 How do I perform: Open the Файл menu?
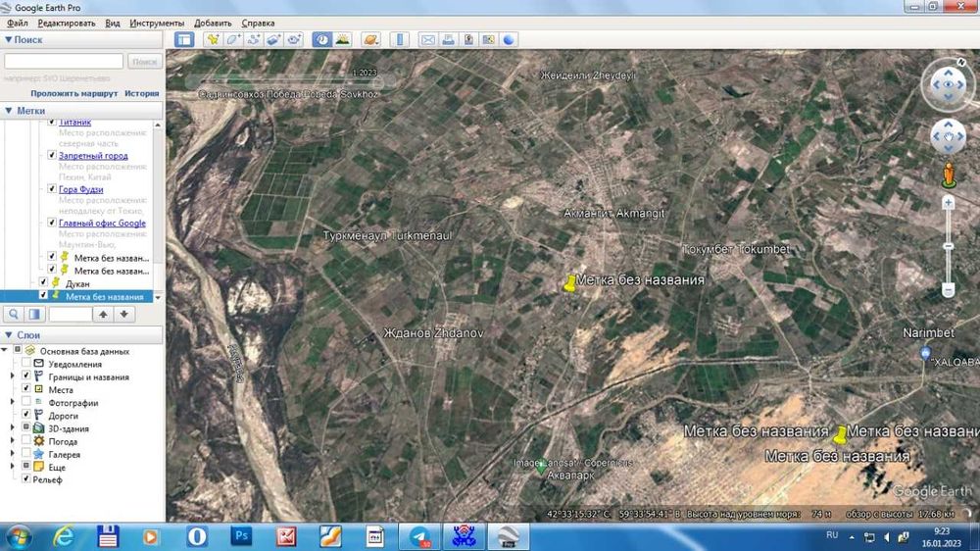click(18, 24)
